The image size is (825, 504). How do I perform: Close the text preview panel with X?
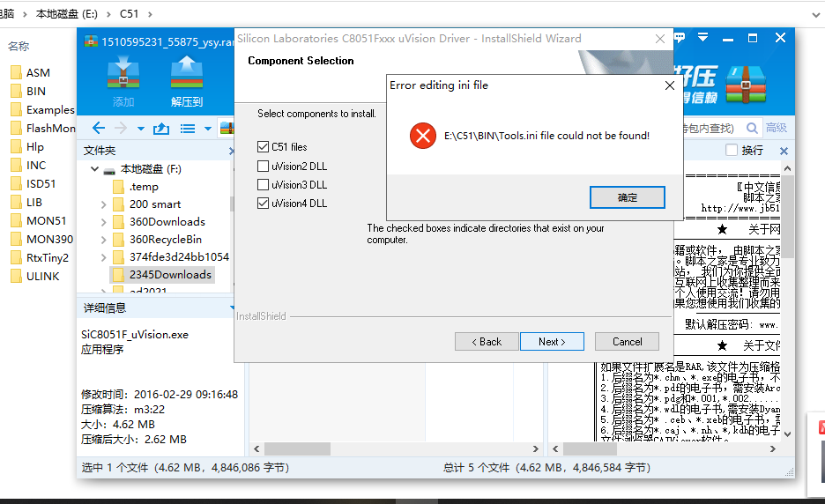[x=784, y=151]
